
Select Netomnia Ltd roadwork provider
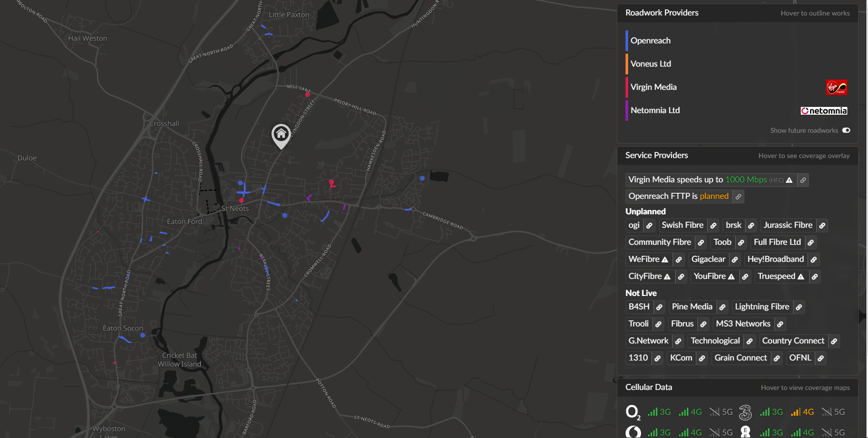(738, 111)
